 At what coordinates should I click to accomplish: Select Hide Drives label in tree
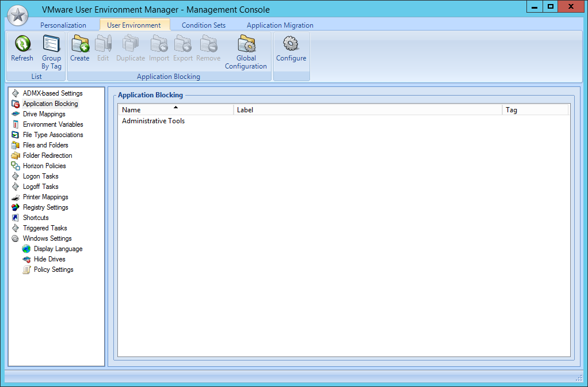(x=49, y=259)
